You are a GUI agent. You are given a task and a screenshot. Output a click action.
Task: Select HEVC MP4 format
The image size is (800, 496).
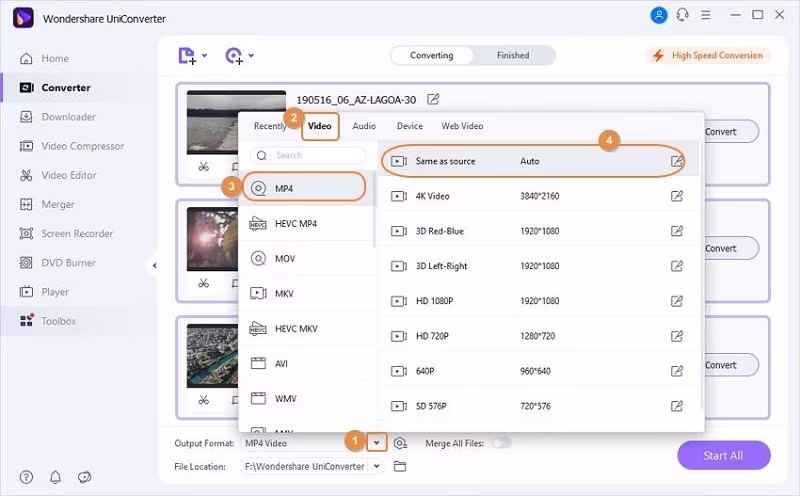click(308, 224)
